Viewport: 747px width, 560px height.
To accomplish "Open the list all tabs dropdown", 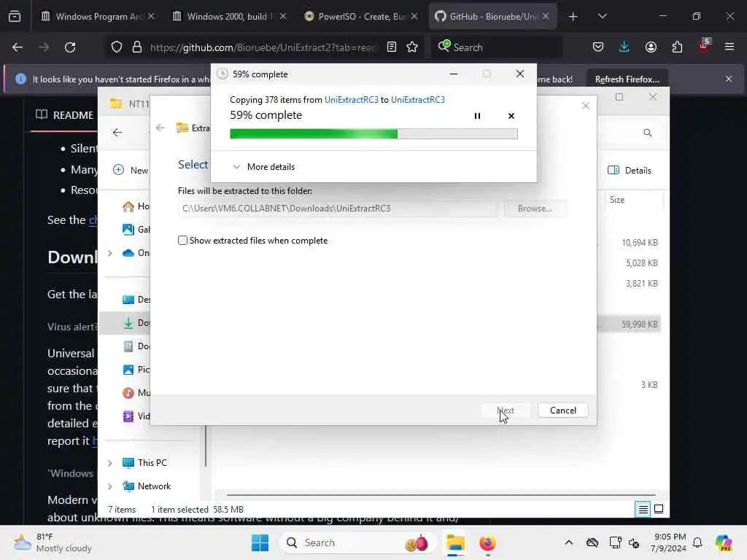I will (x=602, y=16).
